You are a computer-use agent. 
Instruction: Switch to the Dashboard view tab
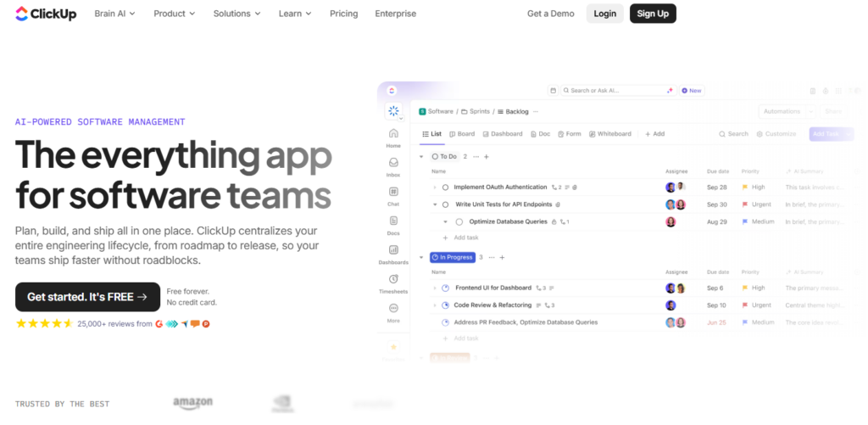(503, 134)
